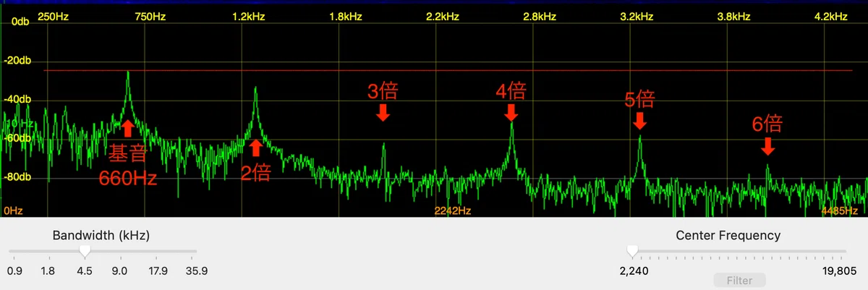Click the 17.9 label under Bandwidth slider
The image size is (868, 290).
tap(158, 271)
